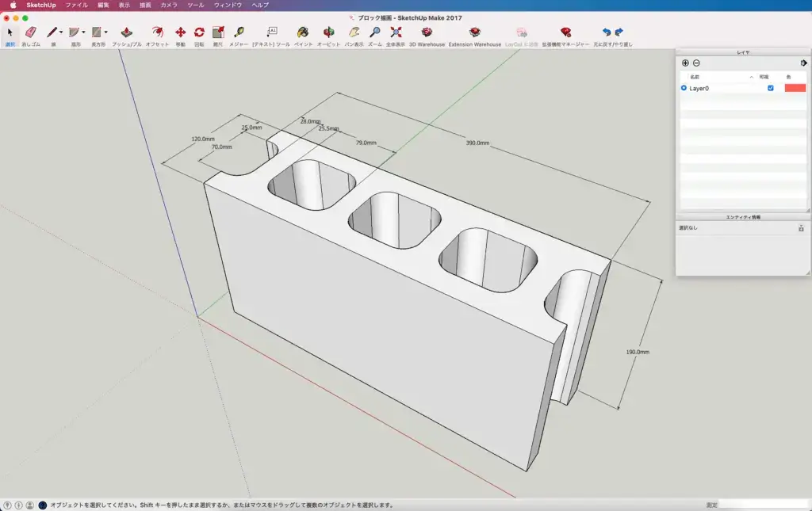Activate the Offset (オフセット) tool

click(x=158, y=32)
